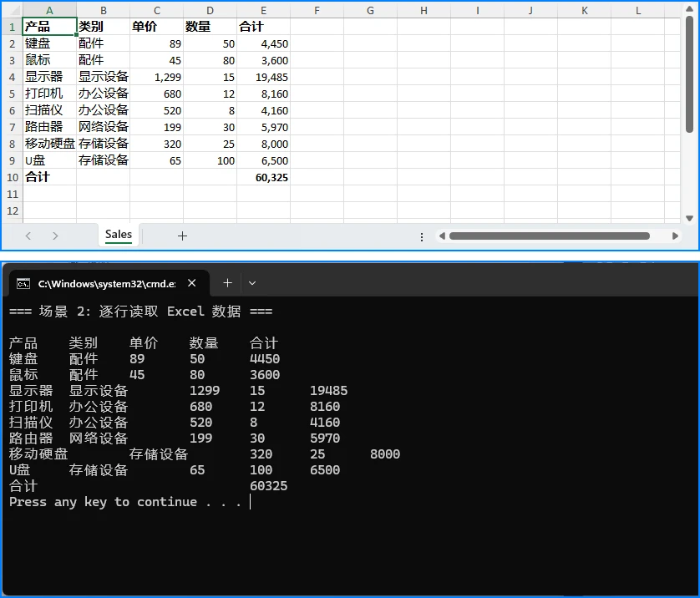This screenshot has width=700, height=598.
Task: Select cell 键盘 in Excel
Action: click(49, 43)
